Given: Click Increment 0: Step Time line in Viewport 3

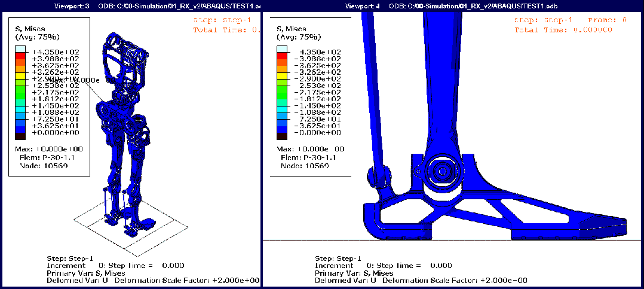Looking at the screenshot, I should pos(115,266).
